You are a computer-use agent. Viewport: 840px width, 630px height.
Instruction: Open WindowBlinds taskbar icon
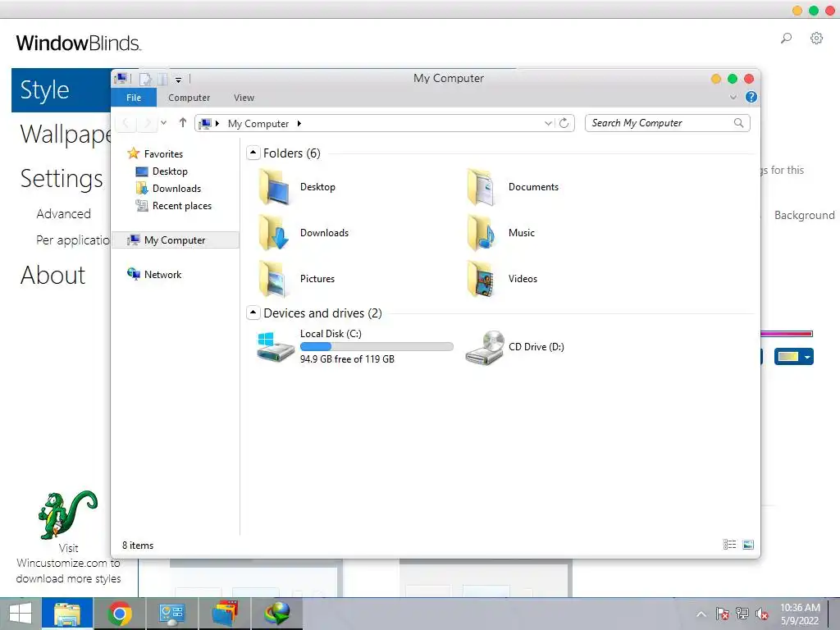tap(225, 614)
